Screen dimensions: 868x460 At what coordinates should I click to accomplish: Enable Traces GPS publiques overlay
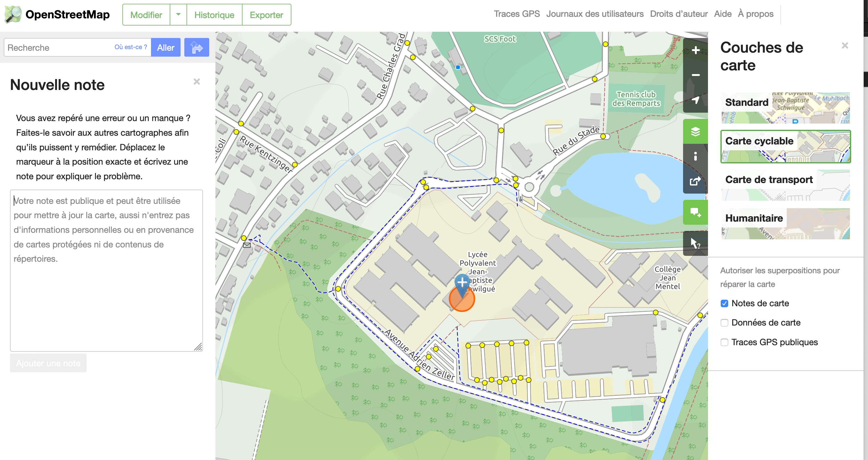(724, 342)
